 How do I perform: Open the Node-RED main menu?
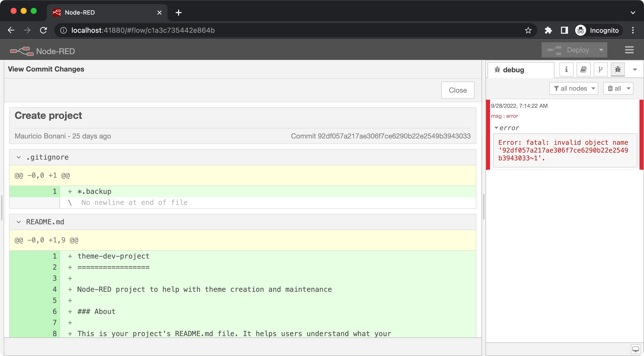click(629, 50)
